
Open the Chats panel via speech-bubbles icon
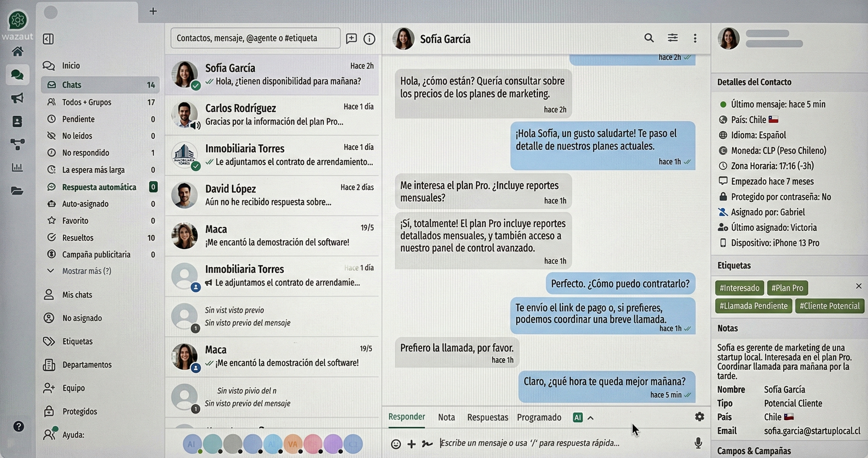[x=17, y=75]
